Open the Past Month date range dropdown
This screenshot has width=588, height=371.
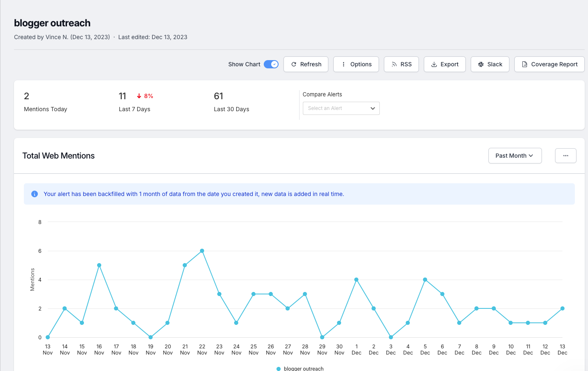[515, 156]
